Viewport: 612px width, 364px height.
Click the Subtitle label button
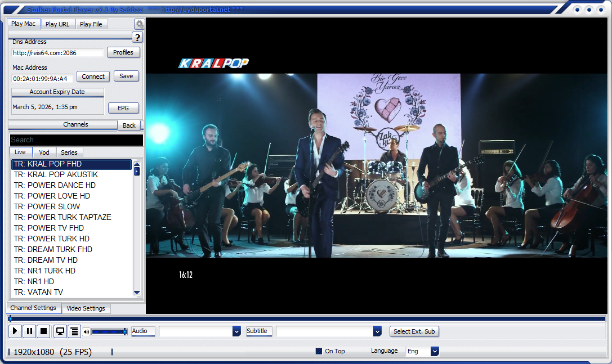click(259, 331)
